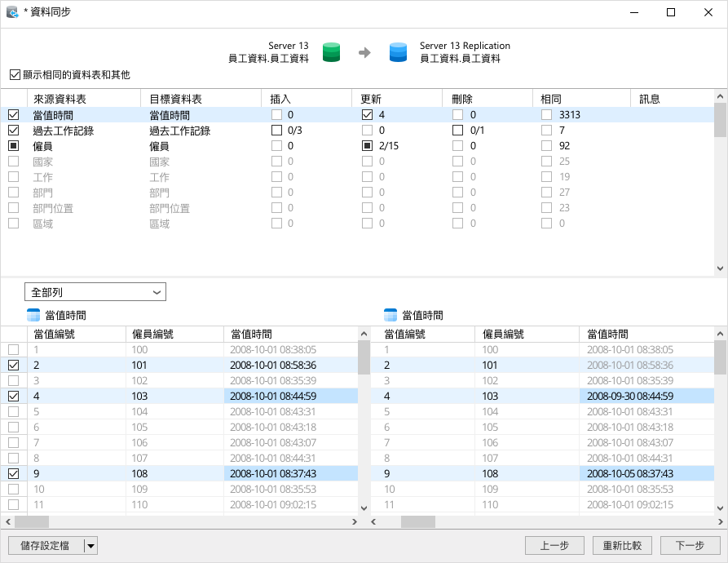Open the 全部列 dropdown
This screenshot has height=563, width=728.
pyautogui.click(x=95, y=292)
